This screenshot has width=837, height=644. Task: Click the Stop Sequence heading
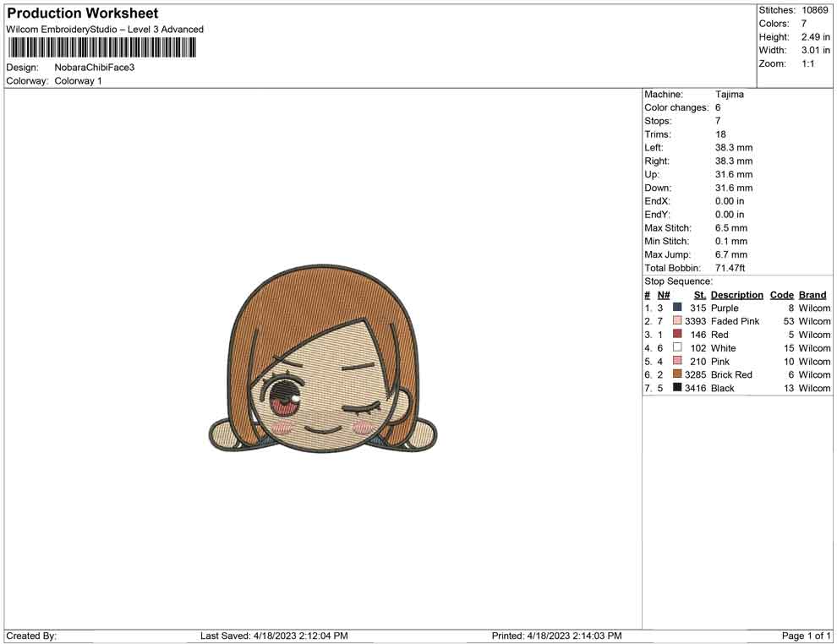pos(678,281)
